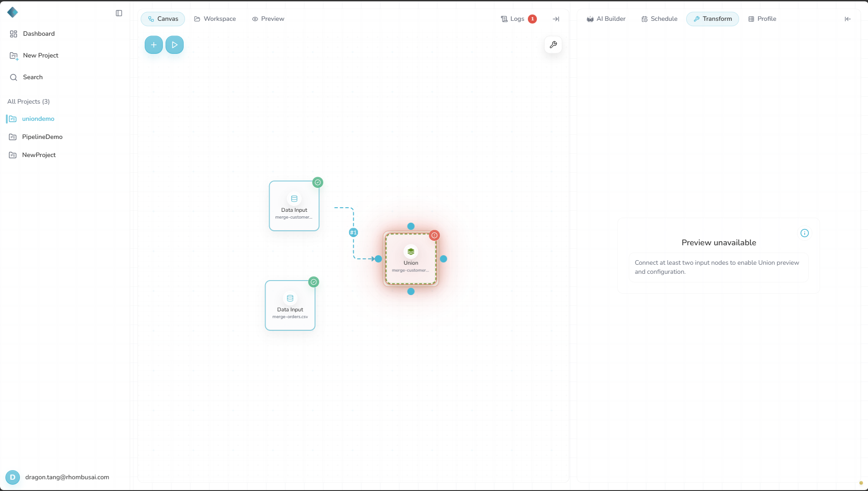
Task: Click the #1 connection label badge
Action: (x=353, y=232)
